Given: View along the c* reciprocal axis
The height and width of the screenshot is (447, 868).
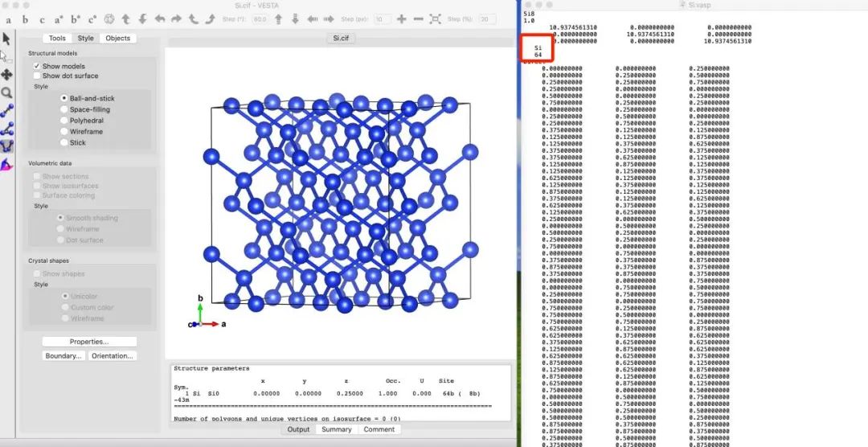Looking at the screenshot, I should 92,19.
